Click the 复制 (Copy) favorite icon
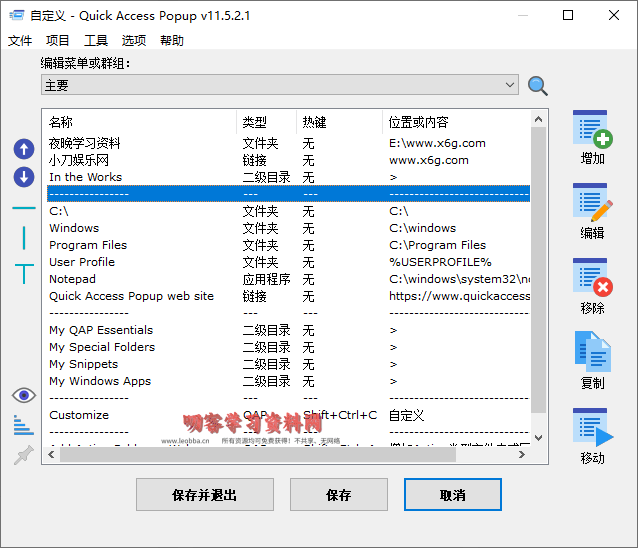Screen dimensions: 638x548 coord(592,352)
